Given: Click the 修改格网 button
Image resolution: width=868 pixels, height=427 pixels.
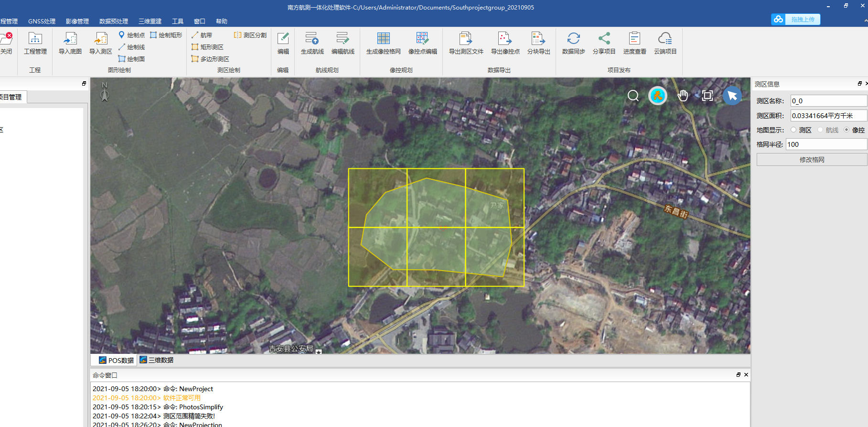Looking at the screenshot, I should click(812, 160).
